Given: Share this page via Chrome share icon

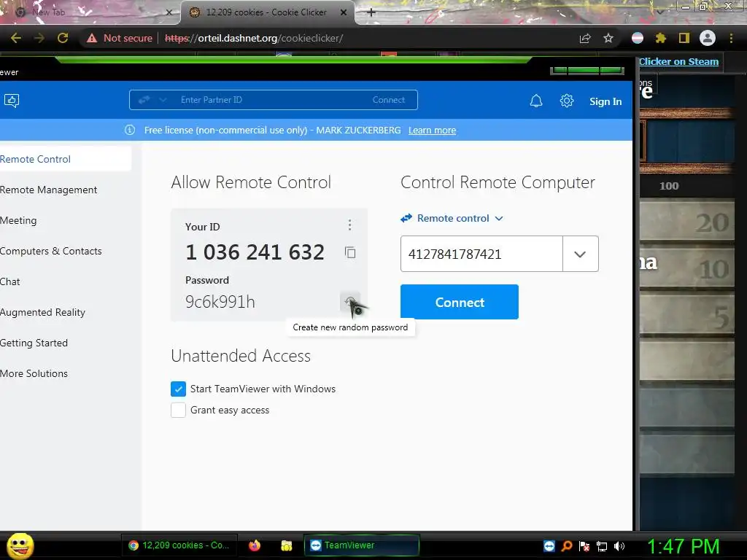Looking at the screenshot, I should point(585,38).
